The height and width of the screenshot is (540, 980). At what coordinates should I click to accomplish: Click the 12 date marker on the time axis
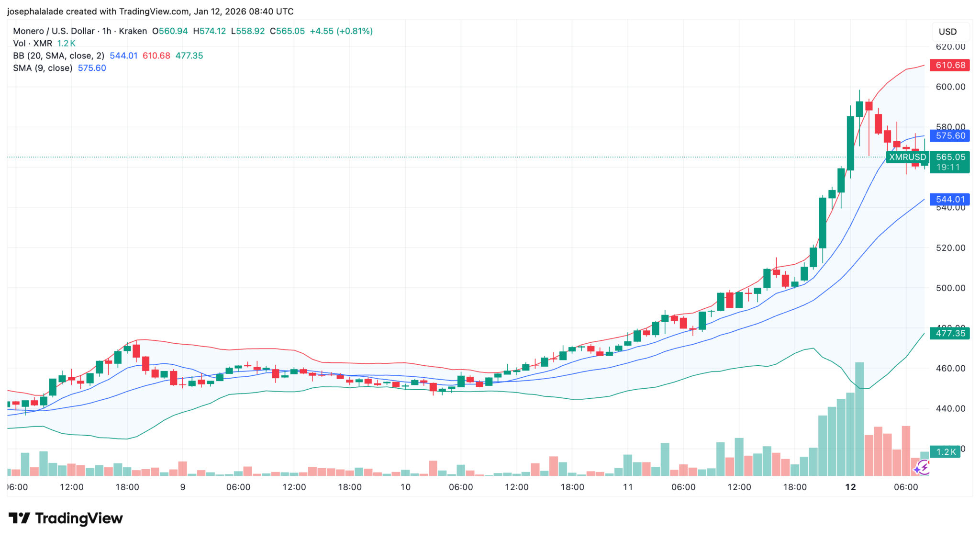tap(850, 487)
